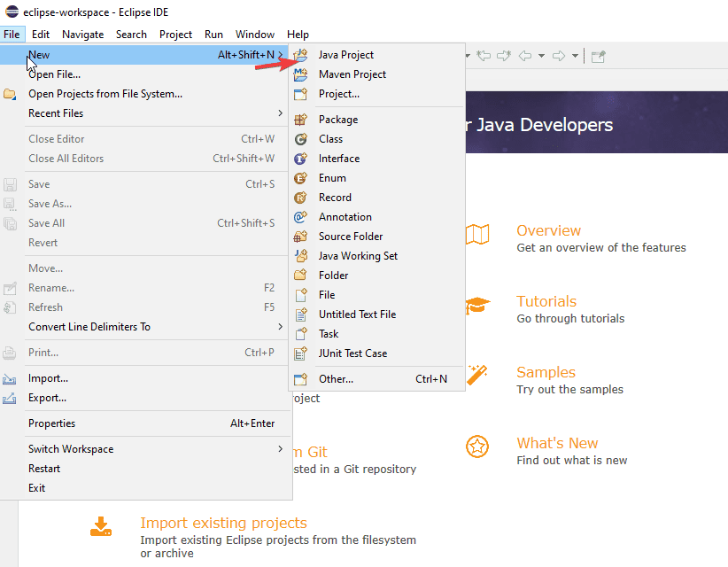Open the Help menu
The width and height of the screenshot is (728, 567).
298,34
